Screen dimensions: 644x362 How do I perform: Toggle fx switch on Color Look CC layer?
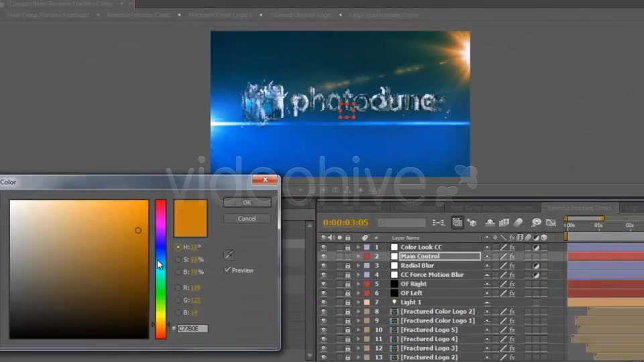tap(512, 247)
